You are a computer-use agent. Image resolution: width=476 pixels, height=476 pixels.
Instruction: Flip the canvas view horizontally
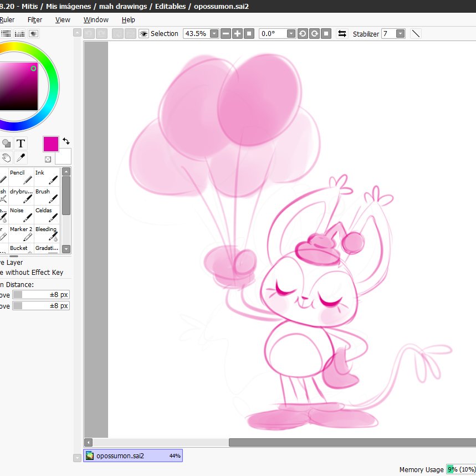342,34
